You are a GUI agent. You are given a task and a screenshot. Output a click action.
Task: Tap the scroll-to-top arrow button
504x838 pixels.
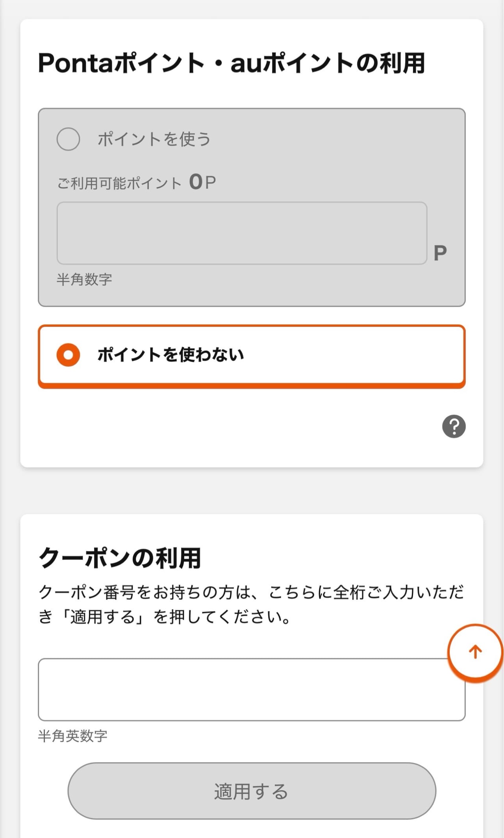(x=475, y=652)
